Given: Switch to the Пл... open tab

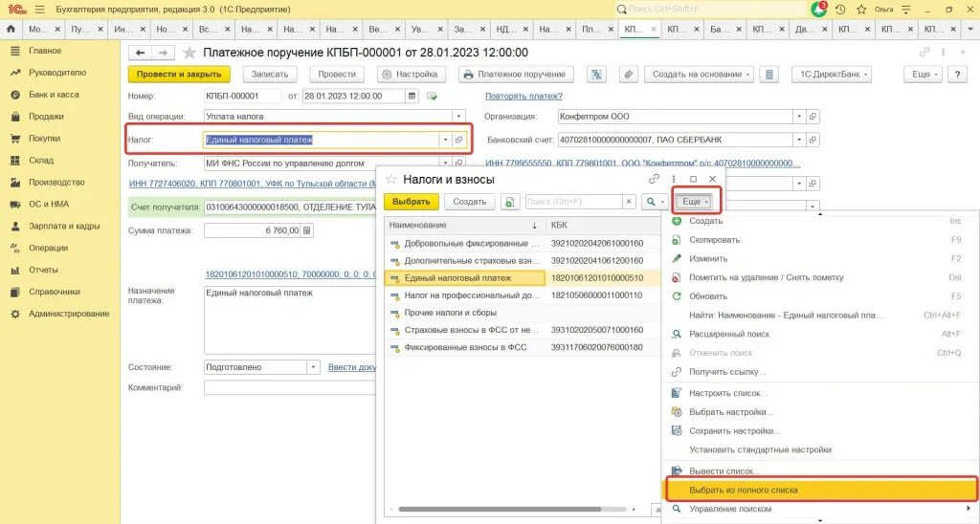Looking at the screenshot, I should coord(596,29).
